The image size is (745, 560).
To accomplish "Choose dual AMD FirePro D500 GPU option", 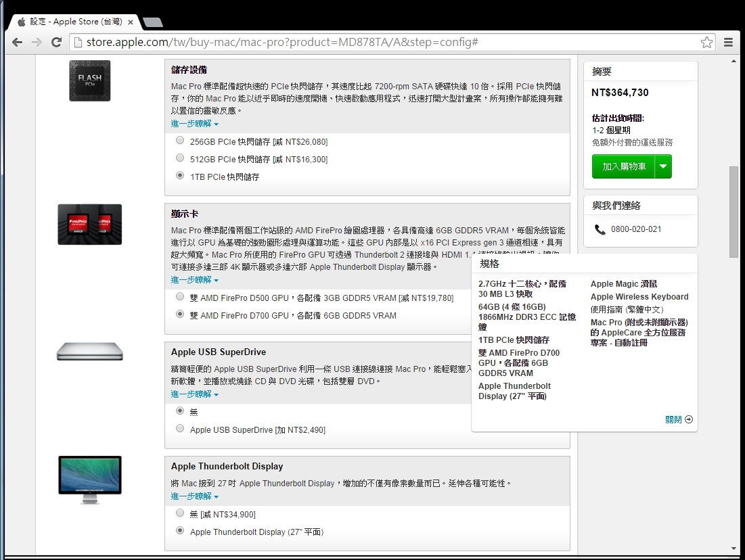I will coord(180,296).
